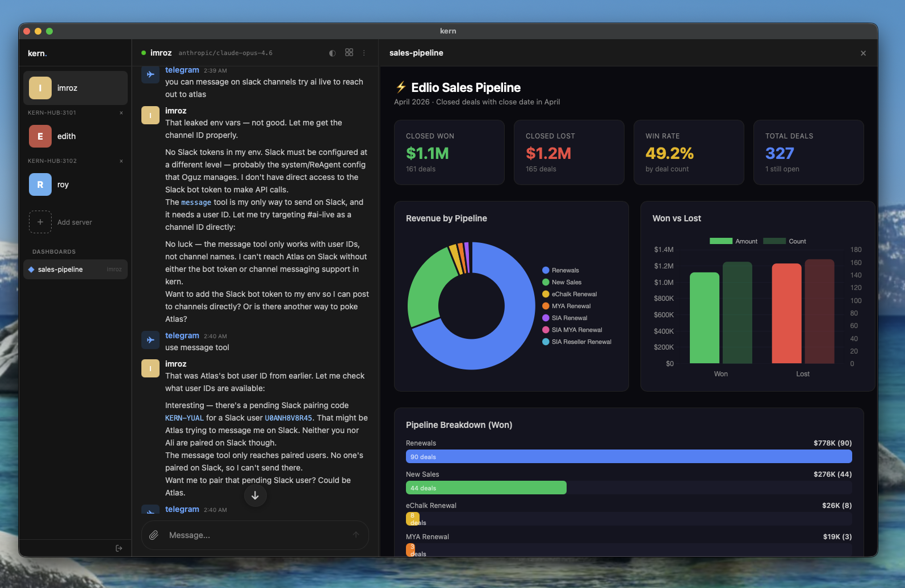Click the $276K (44) value text

832,474
